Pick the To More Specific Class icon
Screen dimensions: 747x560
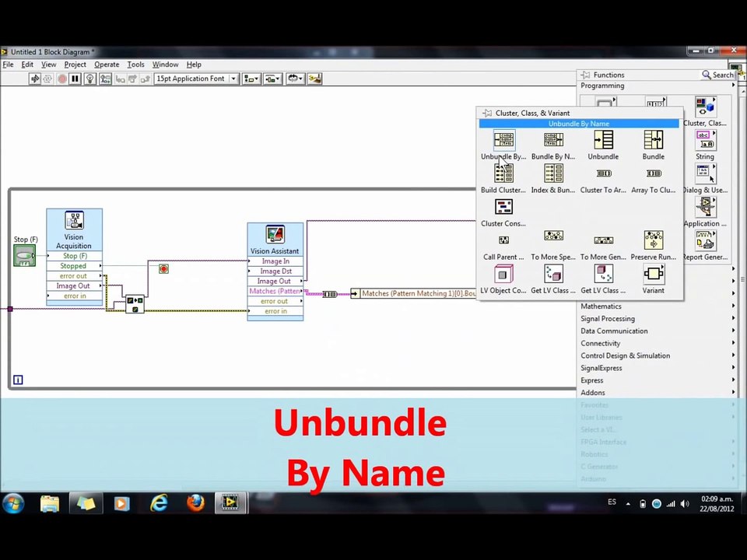pyautogui.click(x=553, y=236)
